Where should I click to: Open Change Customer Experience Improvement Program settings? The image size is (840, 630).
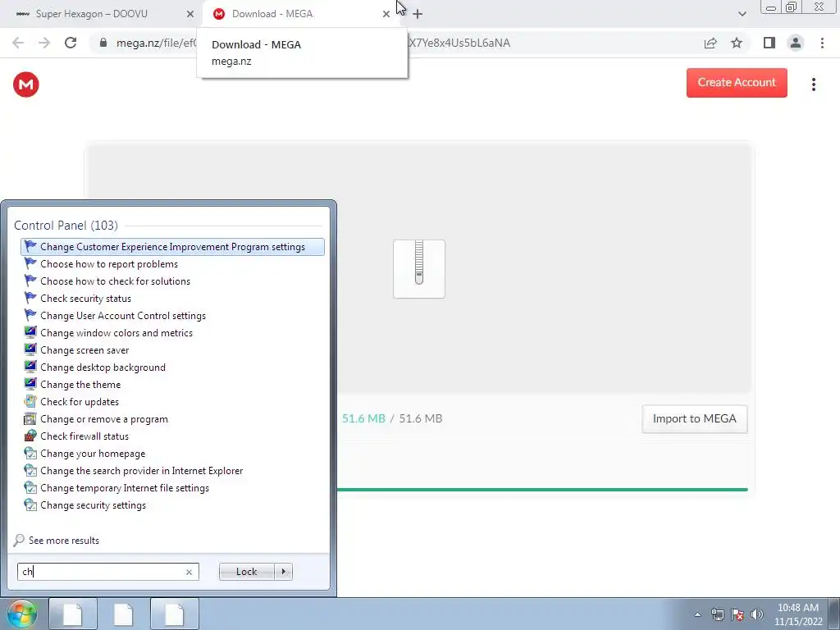tap(172, 247)
